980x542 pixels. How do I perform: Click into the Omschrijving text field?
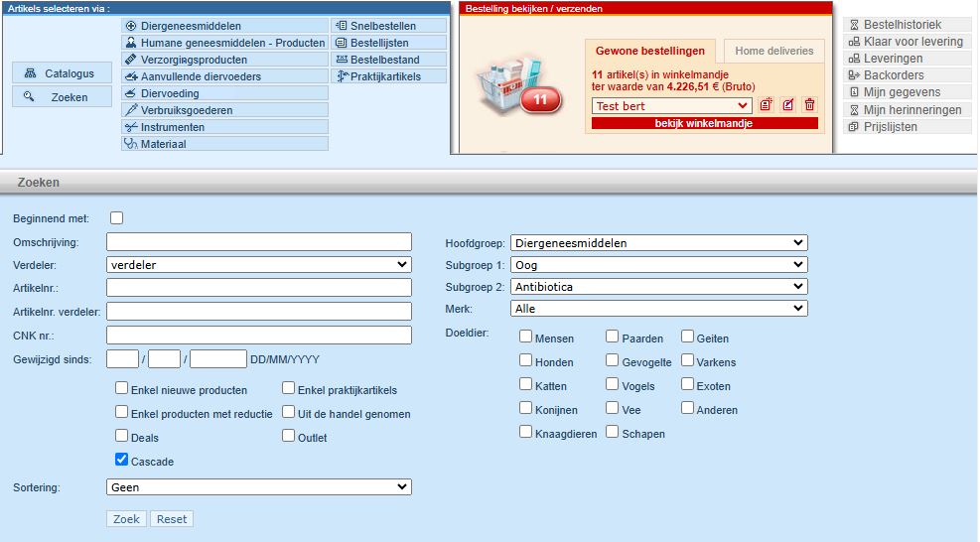(258, 242)
